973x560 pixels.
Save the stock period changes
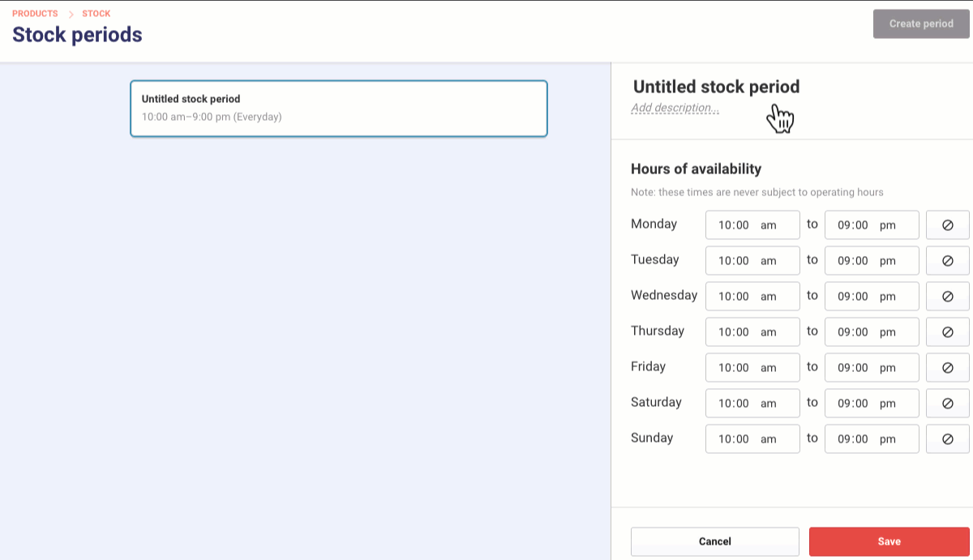coord(889,541)
